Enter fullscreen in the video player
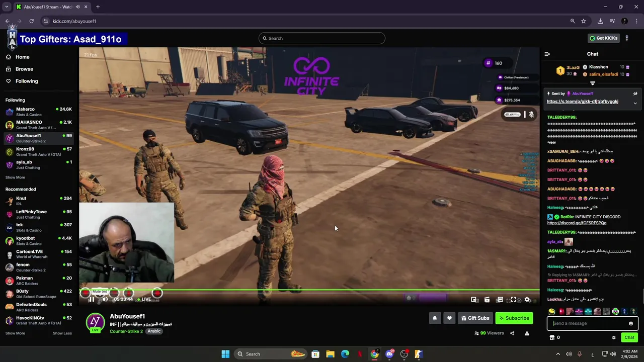Image resolution: width=644 pixels, height=362 pixels. (x=514, y=300)
